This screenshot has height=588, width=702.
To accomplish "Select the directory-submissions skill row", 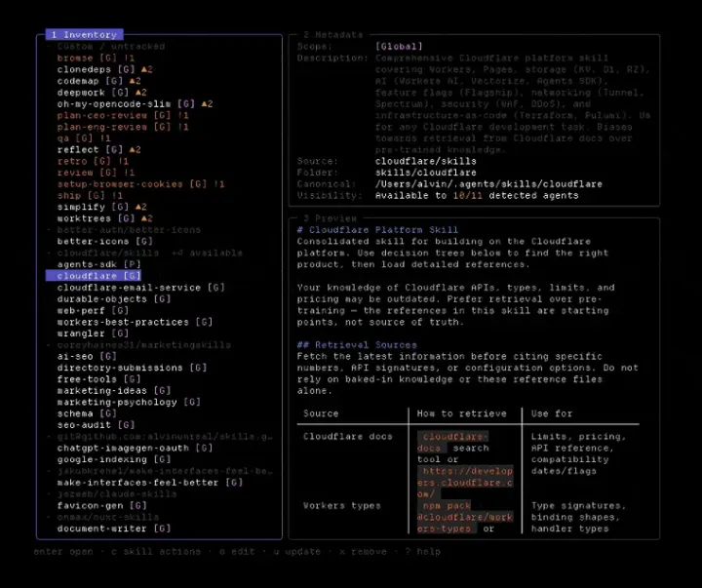I will tap(132, 368).
